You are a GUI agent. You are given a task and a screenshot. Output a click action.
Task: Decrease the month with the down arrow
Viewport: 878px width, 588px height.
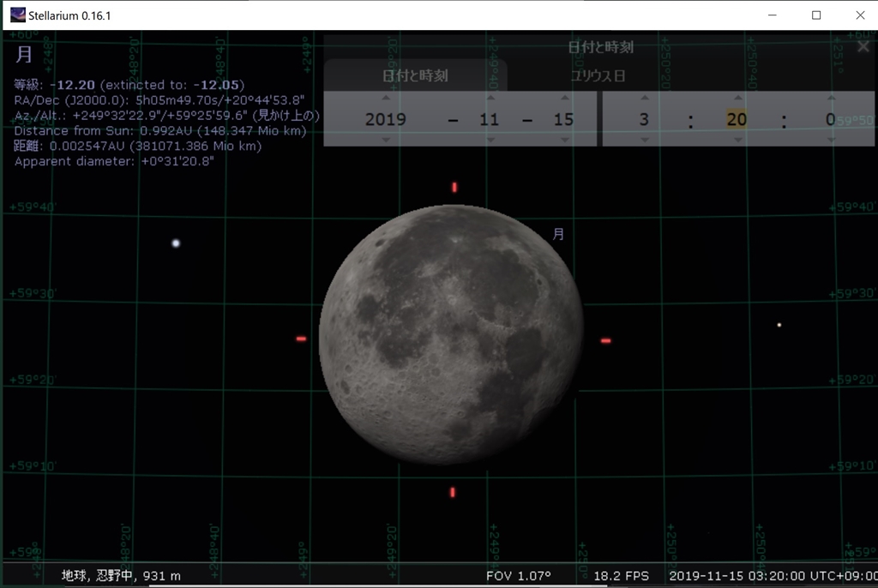[x=490, y=140]
